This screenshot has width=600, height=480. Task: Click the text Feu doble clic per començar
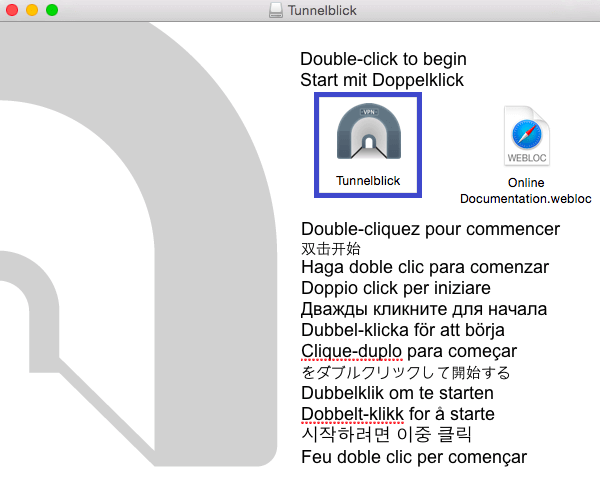(x=414, y=457)
